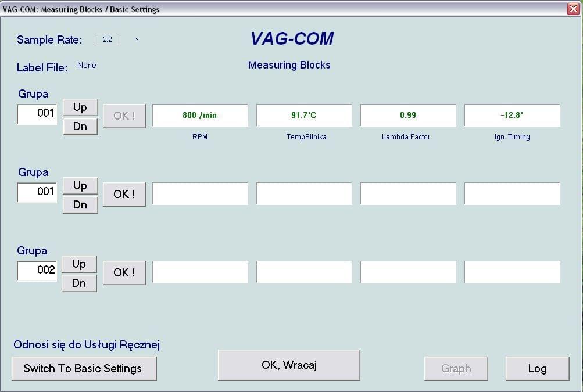Screen dimensions: 583x392
Task: Click disabled OK ! button in first row
Action: coord(124,116)
